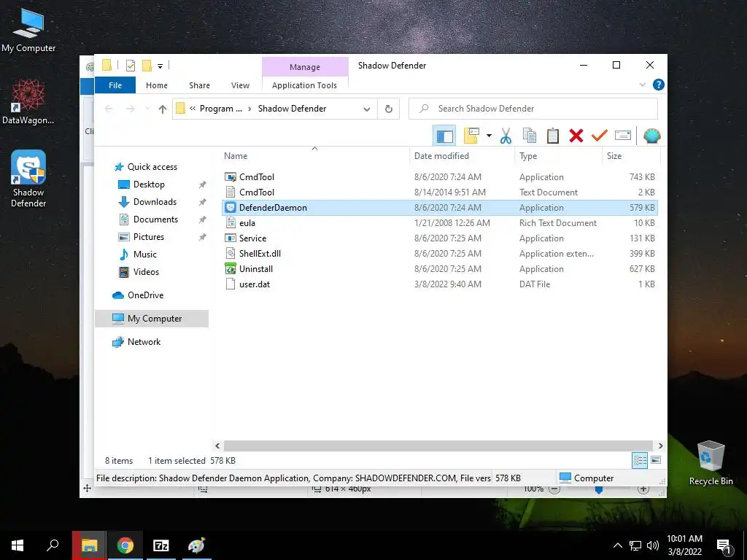This screenshot has height=560, width=747.
Task: Click the blue shell icon in toolbar
Action: (x=651, y=136)
